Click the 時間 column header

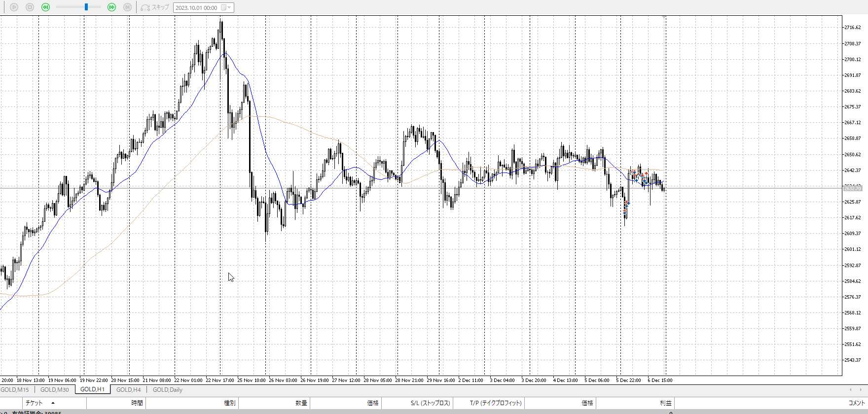tap(137, 403)
